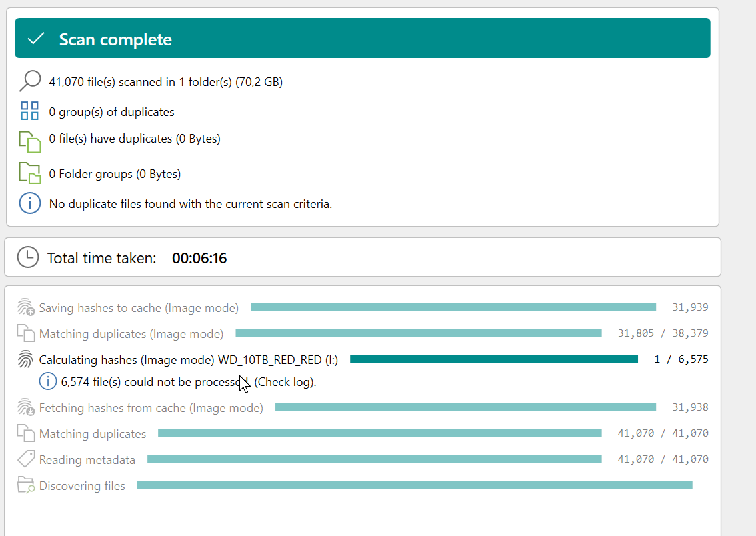Click the folder icon for Discovering files
756x536 pixels.
click(26, 485)
